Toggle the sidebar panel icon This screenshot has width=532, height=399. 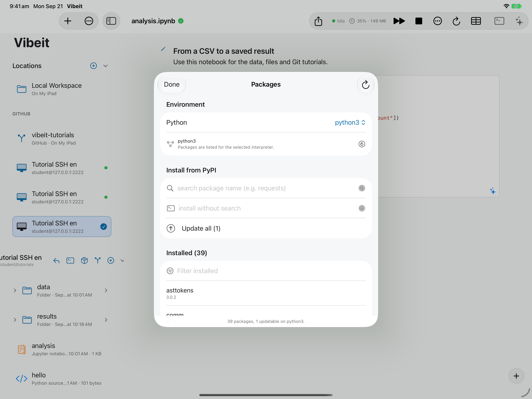coord(111,21)
